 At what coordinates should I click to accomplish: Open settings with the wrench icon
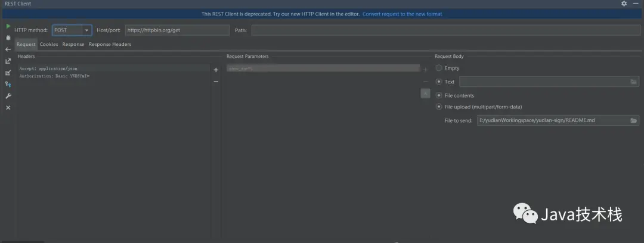[x=8, y=96]
